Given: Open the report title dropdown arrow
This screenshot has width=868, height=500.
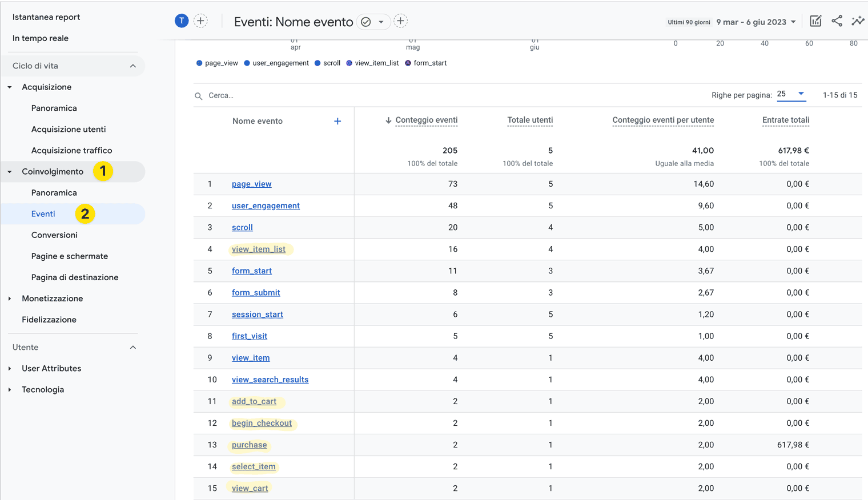Looking at the screenshot, I should pos(381,22).
